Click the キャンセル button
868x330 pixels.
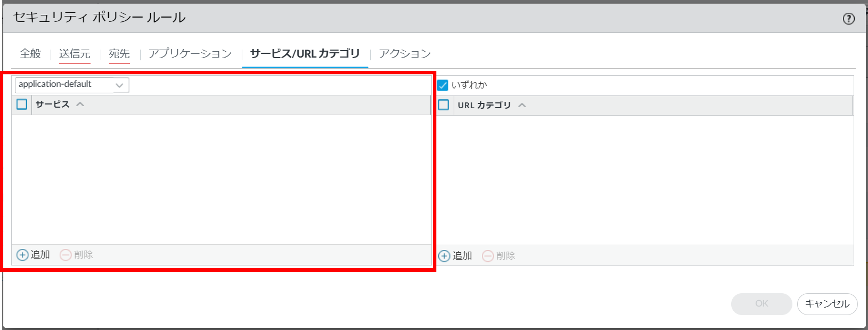pyautogui.click(x=827, y=304)
